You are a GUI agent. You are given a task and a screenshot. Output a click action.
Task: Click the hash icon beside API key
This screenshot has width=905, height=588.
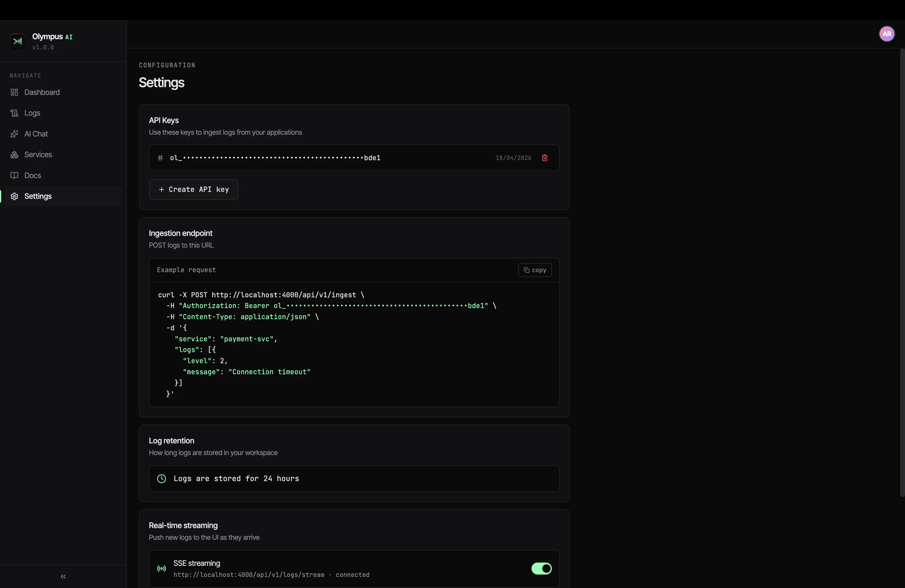[160, 158]
